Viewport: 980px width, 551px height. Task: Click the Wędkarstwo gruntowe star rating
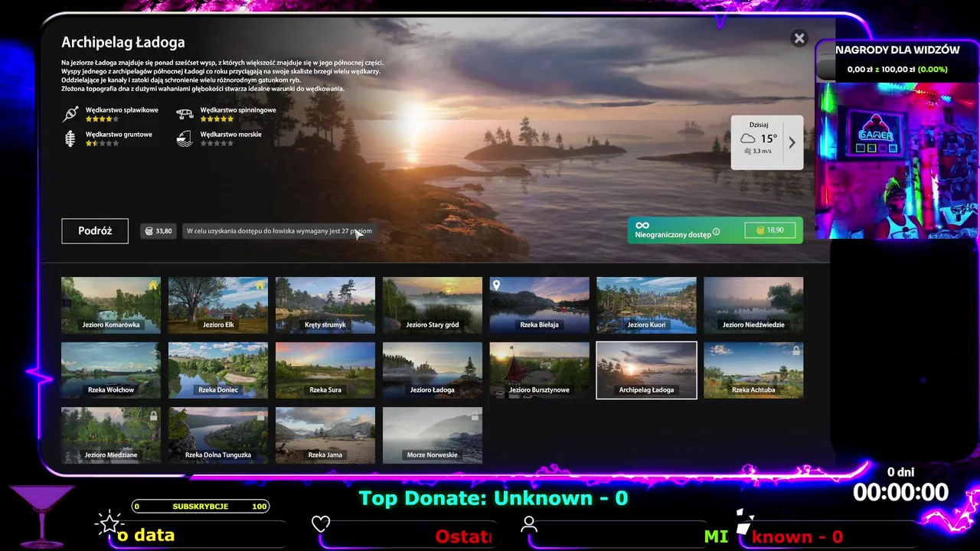tap(102, 143)
